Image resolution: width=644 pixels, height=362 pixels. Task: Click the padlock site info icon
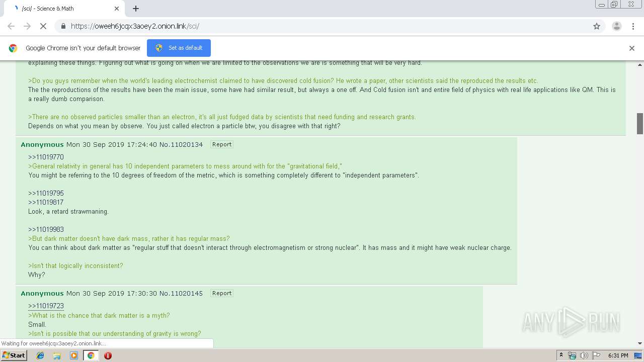click(63, 26)
